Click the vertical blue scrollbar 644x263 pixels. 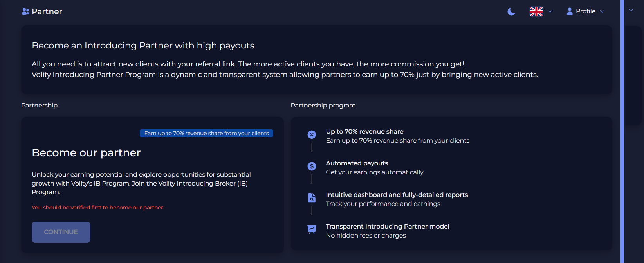pos(622,131)
